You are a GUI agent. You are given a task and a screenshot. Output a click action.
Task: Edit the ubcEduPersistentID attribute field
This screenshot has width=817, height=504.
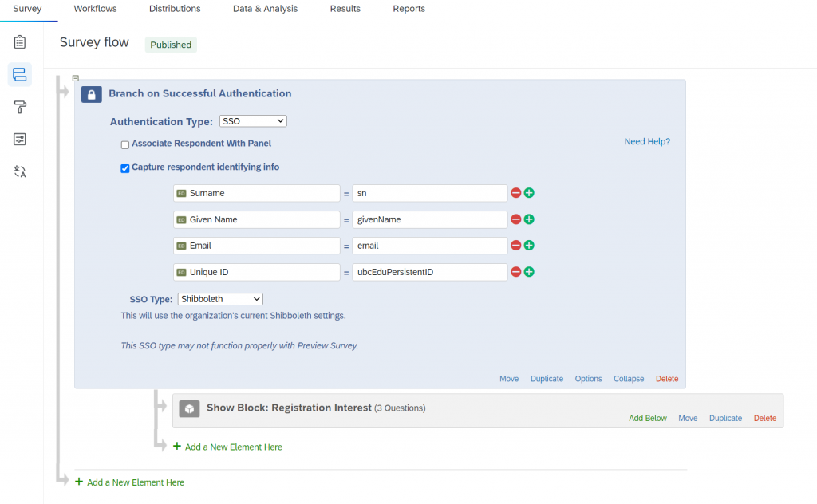[x=430, y=272]
